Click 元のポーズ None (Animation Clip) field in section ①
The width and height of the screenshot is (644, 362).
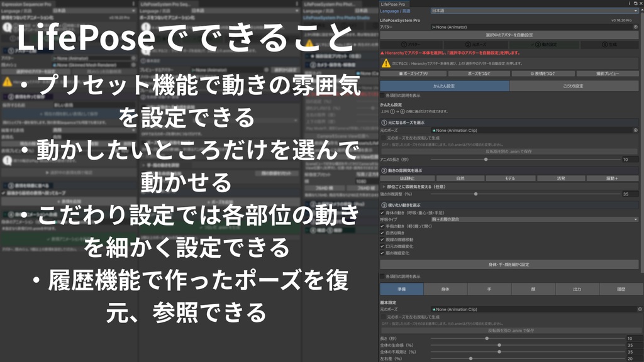pyautogui.click(x=531, y=131)
